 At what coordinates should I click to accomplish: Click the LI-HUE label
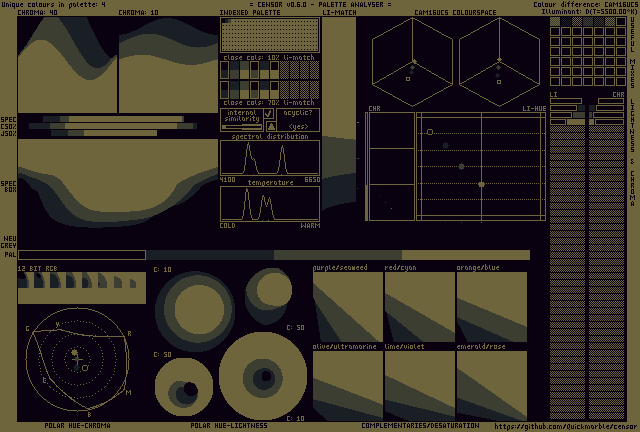pos(534,109)
